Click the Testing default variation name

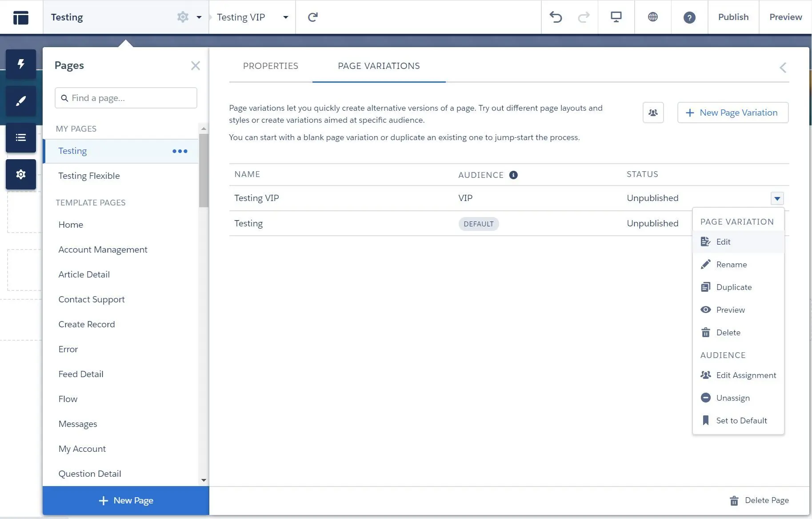click(248, 223)
